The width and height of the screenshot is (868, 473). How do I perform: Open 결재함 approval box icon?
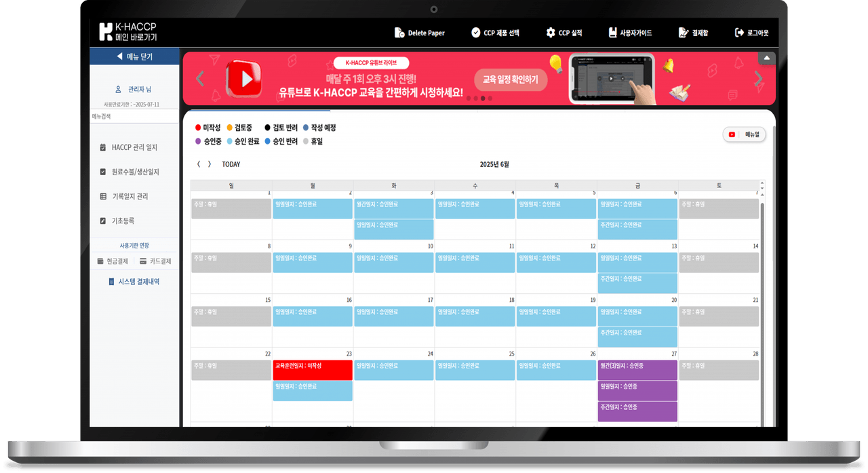click(684, 33)
